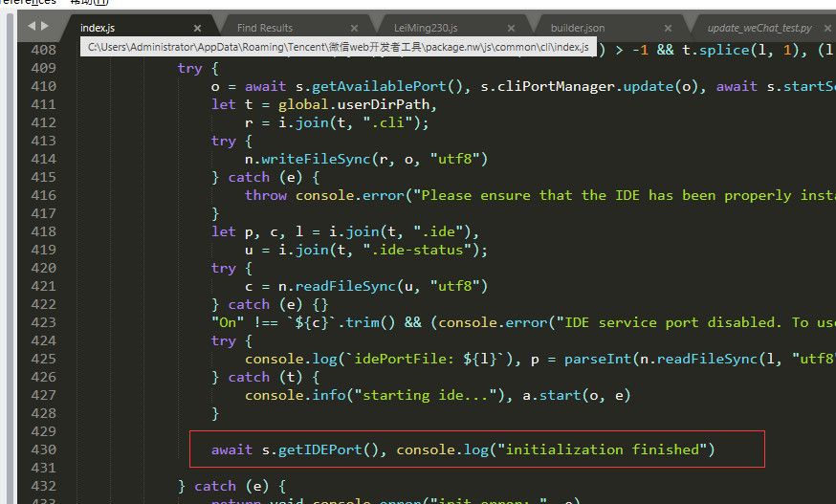Close the index.js tab
The image size is (836, 504).
pos(198,29)
